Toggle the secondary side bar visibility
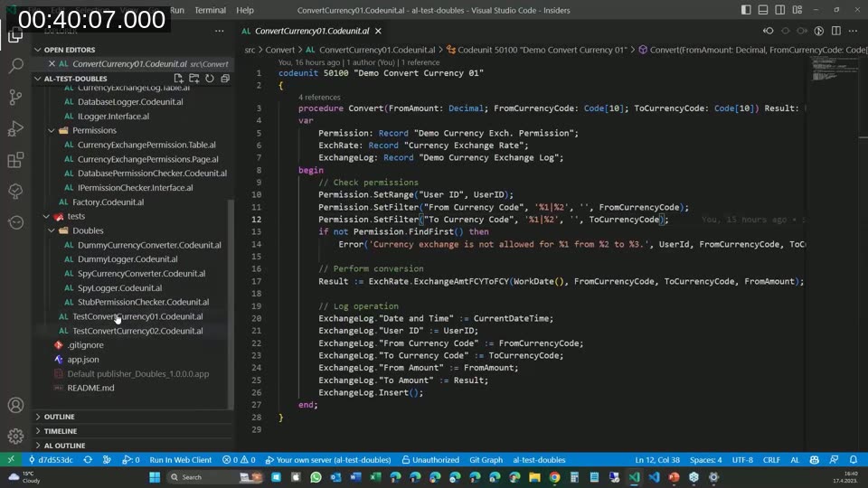 780,10
